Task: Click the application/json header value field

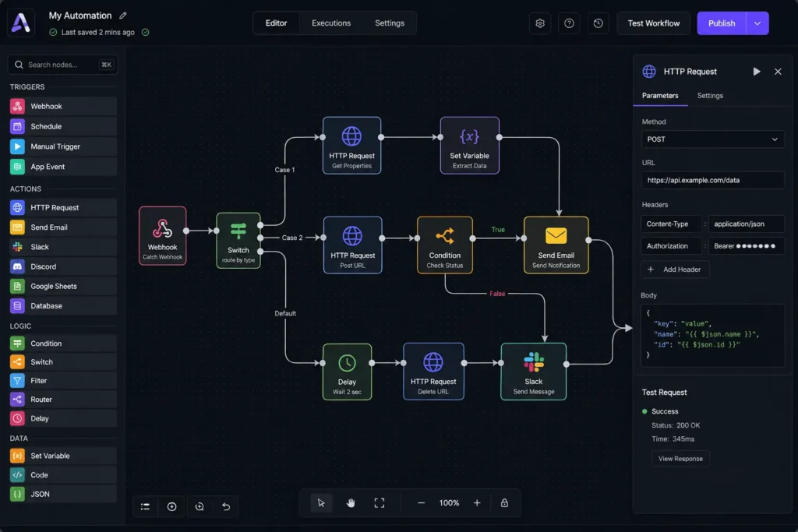Action: point(746,224)
